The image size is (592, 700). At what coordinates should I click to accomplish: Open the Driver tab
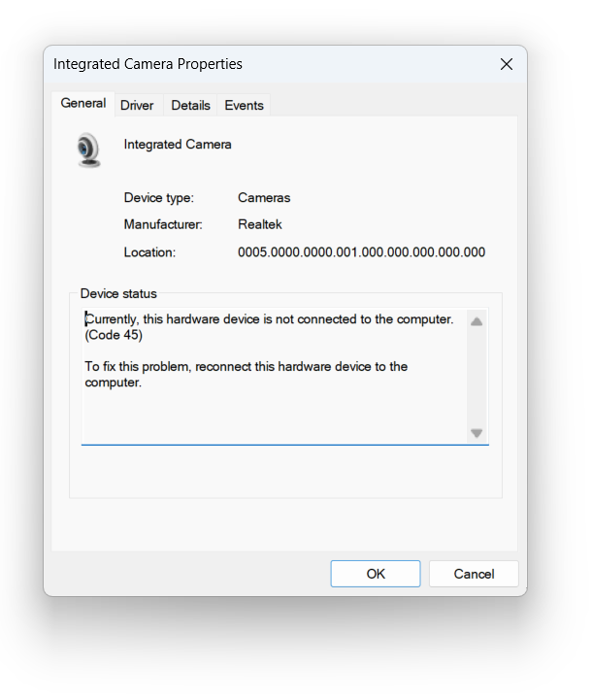click(x=137, y=106)
